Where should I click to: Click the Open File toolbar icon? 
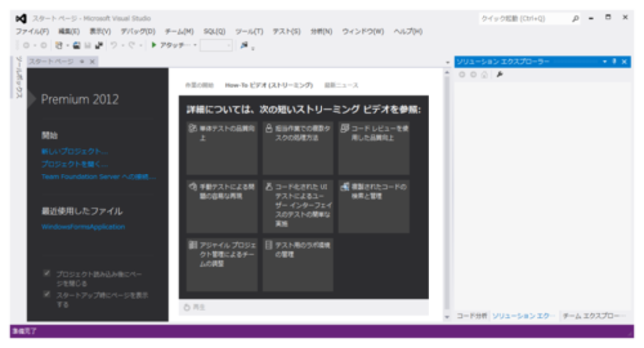77,45
